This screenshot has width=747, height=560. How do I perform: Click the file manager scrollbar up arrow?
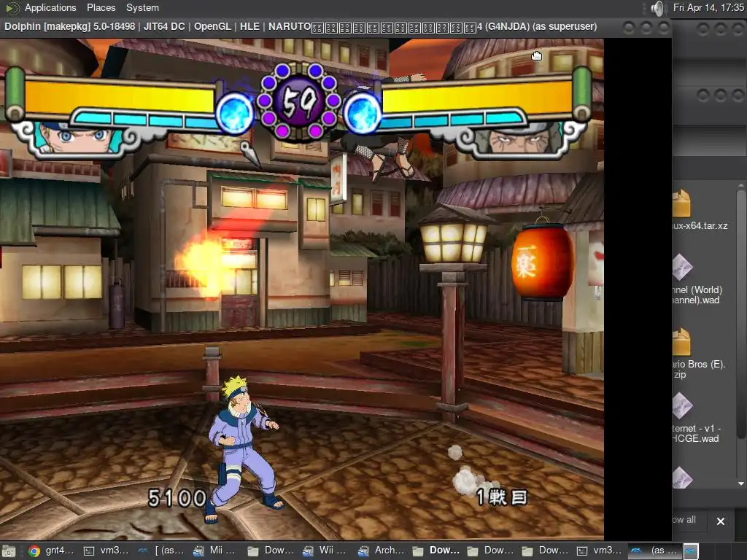741,185
